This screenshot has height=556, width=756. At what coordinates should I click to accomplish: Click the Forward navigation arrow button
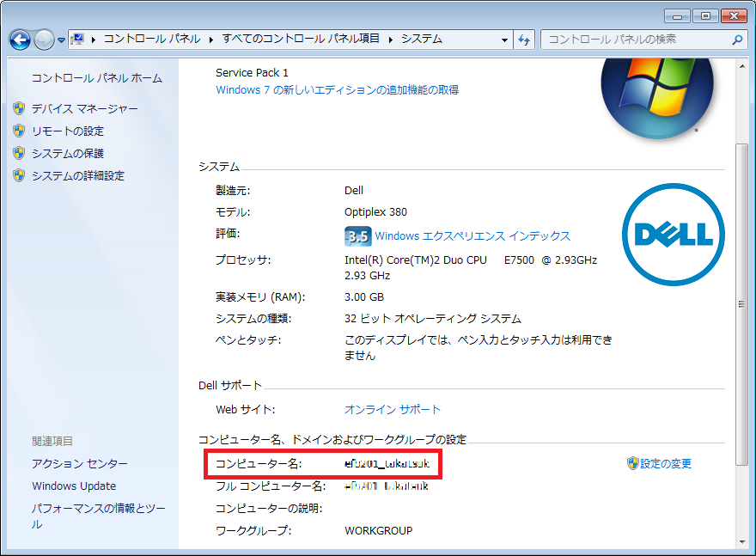[44, 40]
